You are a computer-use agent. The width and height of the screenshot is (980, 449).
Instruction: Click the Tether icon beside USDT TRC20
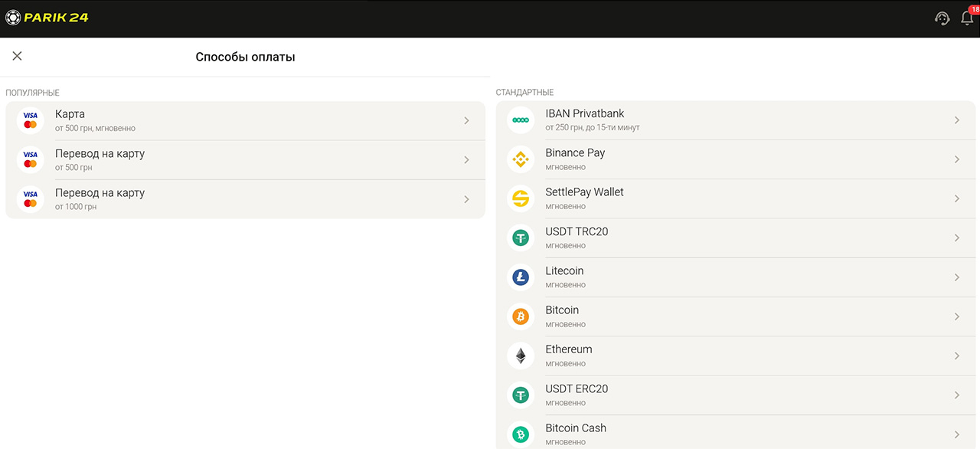[x=521, y=238]
